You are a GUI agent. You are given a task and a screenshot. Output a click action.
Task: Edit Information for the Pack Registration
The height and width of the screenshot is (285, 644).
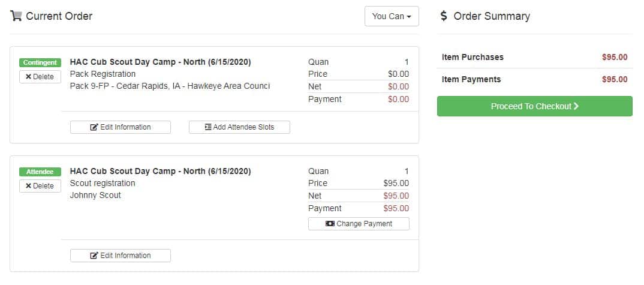click(x=121, y=127)
